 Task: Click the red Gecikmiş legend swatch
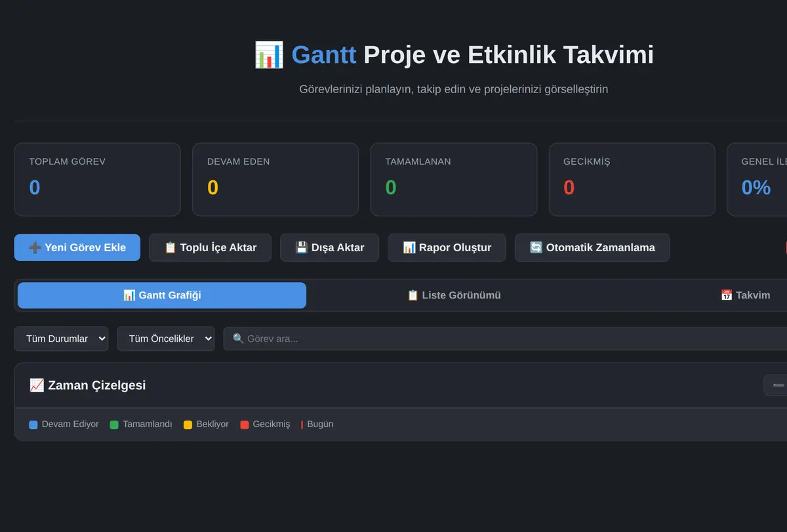pyautogui.click(x=245, y=424)
